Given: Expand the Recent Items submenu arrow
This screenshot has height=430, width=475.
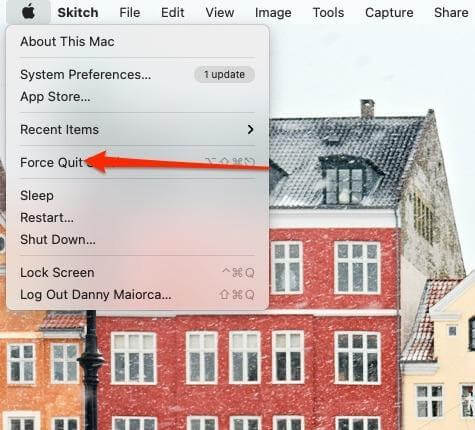Looking at the screenshot, I should (250, 129).
